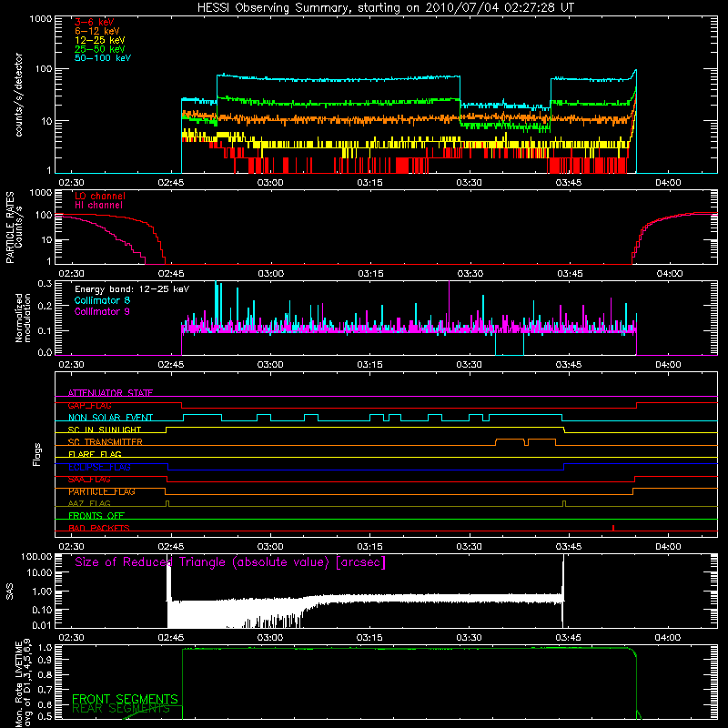Click the ECLIPSE_FLAG label
The height and width of the screenshot is (728, 728).
99,467
